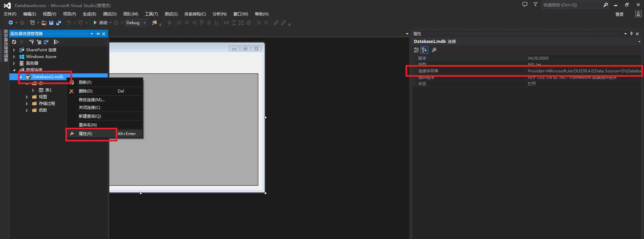
Task: Open the 文件(F) menu
Action: click(10, 14)
